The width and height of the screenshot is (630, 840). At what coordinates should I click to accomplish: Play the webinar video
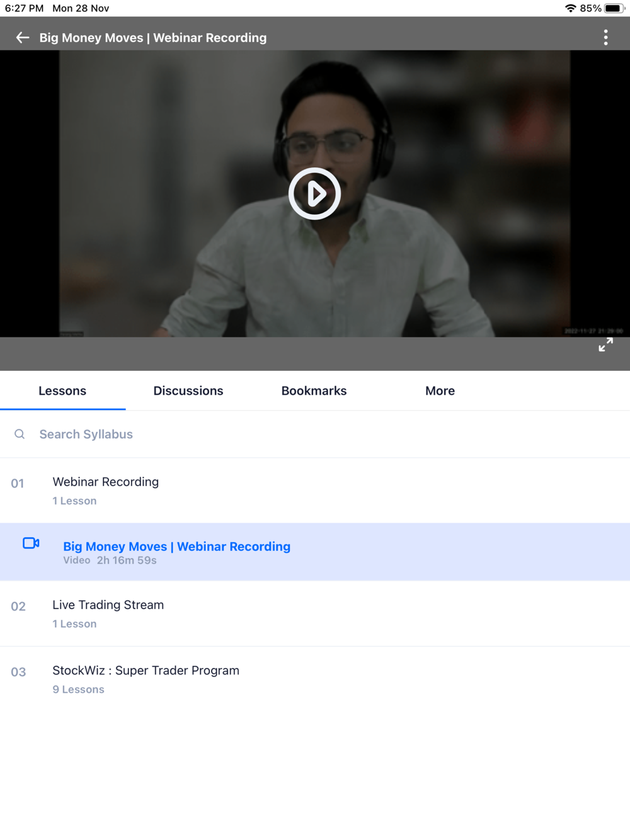coord(314,194)
